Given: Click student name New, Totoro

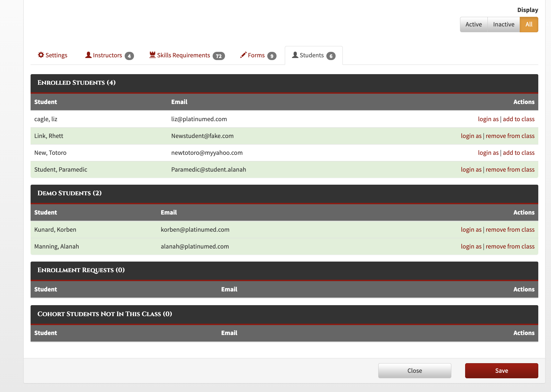Looking at the screenshot, I should 50,153.
